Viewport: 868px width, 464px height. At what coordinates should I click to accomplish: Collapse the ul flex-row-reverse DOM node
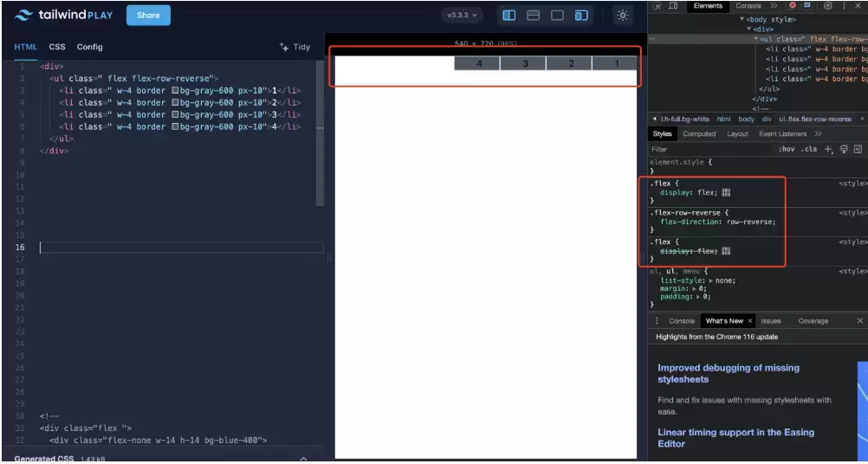pos(755,39)
